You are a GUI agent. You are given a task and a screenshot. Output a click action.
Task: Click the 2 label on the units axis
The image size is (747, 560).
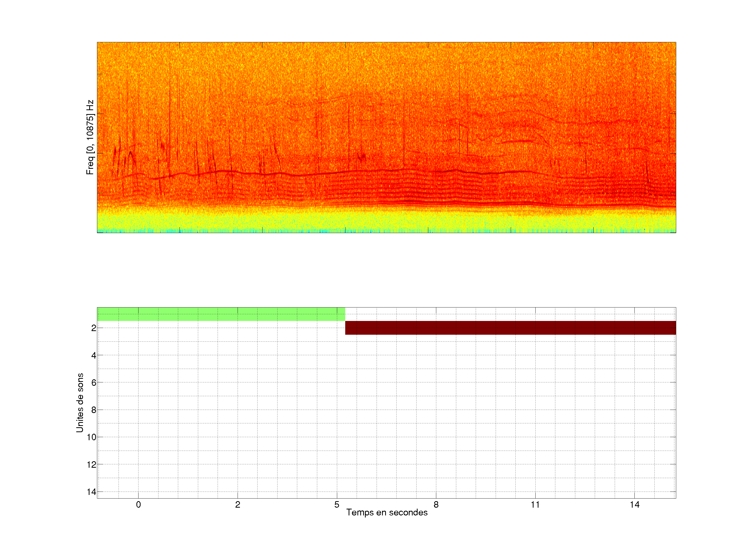(94, 328)
